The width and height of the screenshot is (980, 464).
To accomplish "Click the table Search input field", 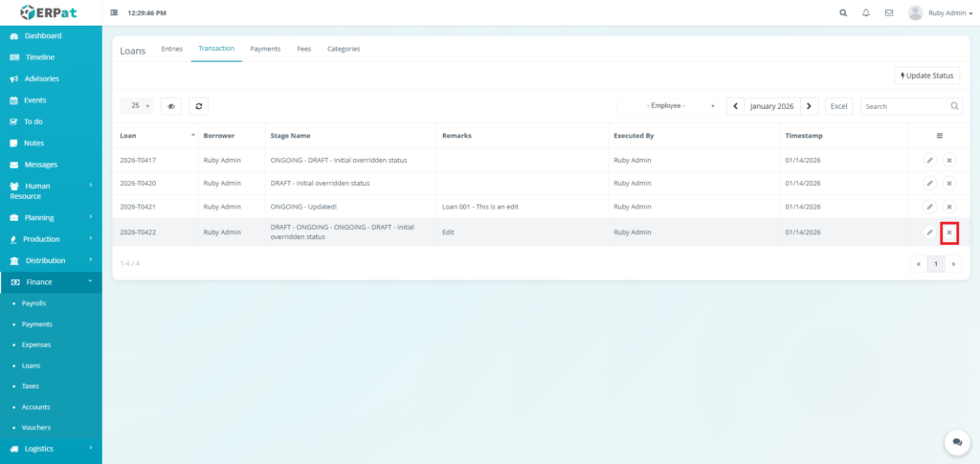I will click(904, 106).
